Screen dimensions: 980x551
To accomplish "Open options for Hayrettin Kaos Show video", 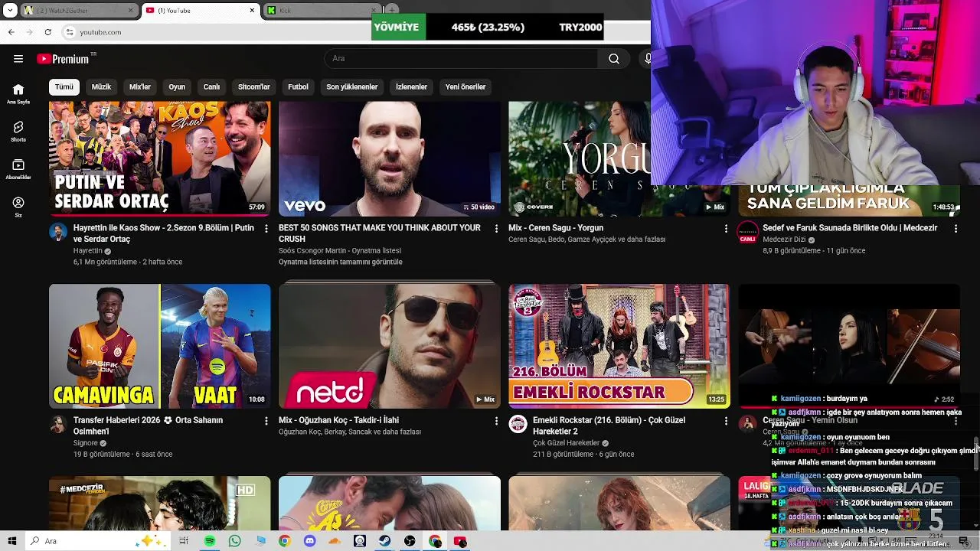I will point(266,228).
